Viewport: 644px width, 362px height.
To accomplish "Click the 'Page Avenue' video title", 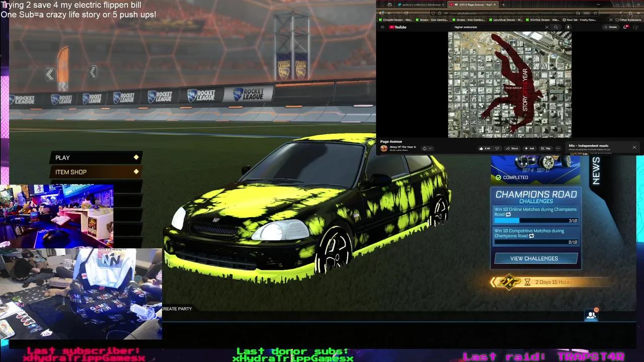I will coord(391,142).
